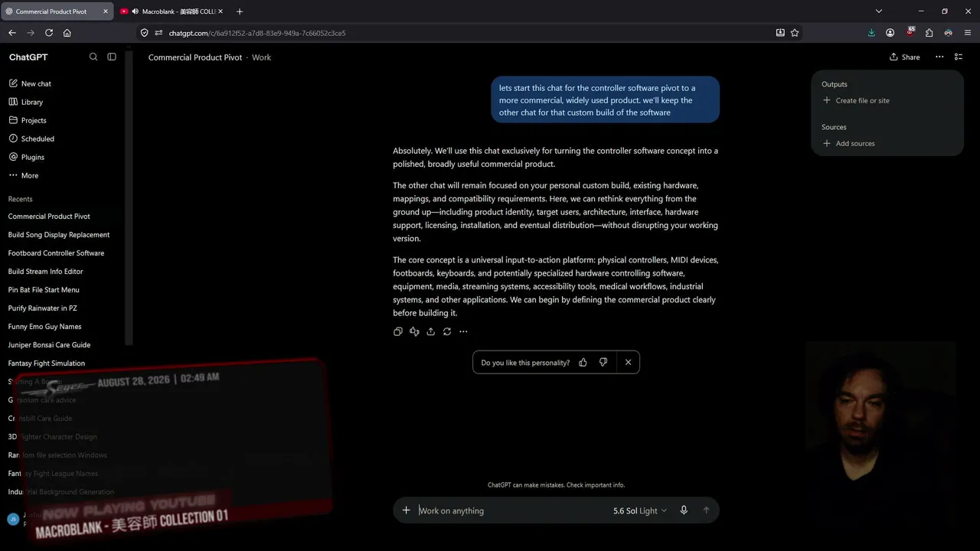
Task: Open the 5.6 Sol Light model selector
Action: pos(640,510)
